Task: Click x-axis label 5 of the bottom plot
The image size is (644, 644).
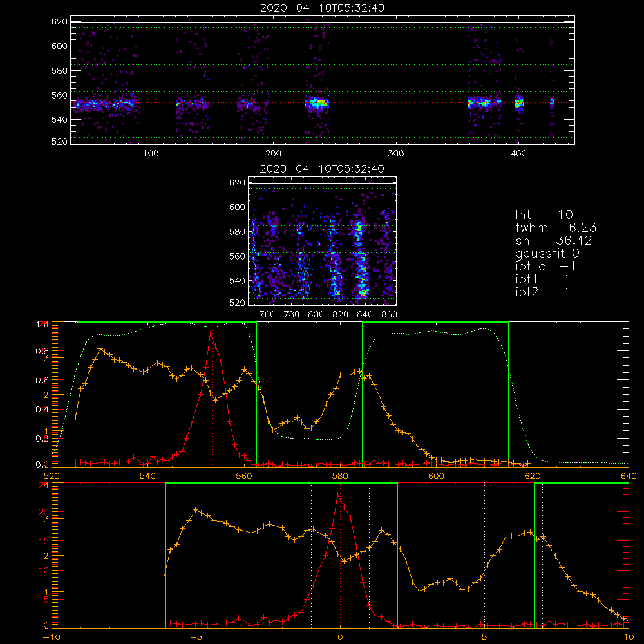Action: tap(484, 638)
